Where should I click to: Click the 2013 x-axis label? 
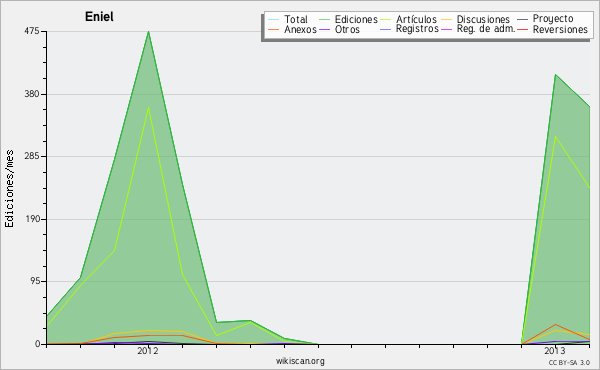(554, 350)
